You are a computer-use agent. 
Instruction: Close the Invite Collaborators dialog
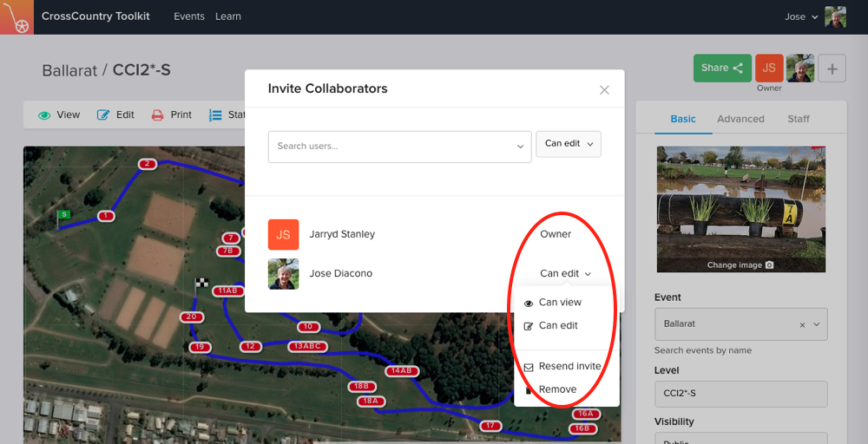point(604,90)
